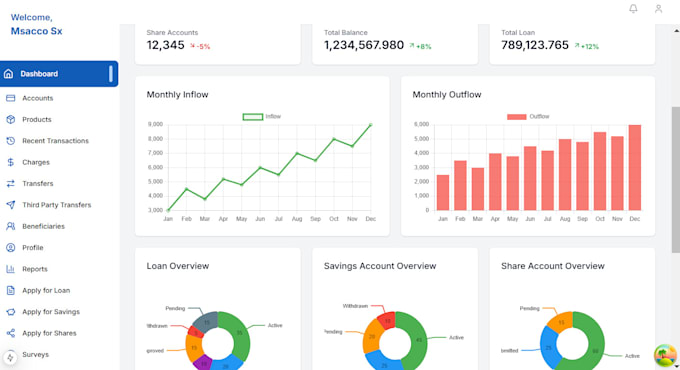
Task: Click the +8% change indicator
Action: pyautogui.click(x=420, y=46)
